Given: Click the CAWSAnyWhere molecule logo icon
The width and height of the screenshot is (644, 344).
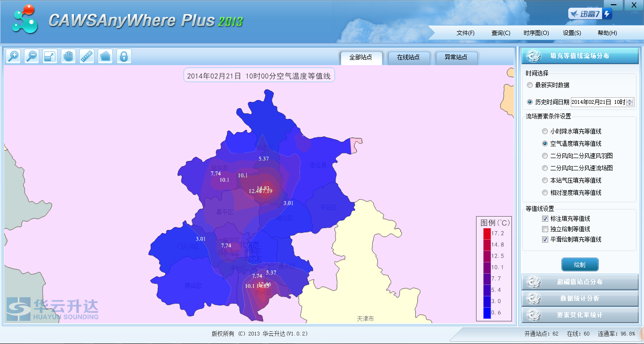Looking at the screenshot, I should pos(25,19).
